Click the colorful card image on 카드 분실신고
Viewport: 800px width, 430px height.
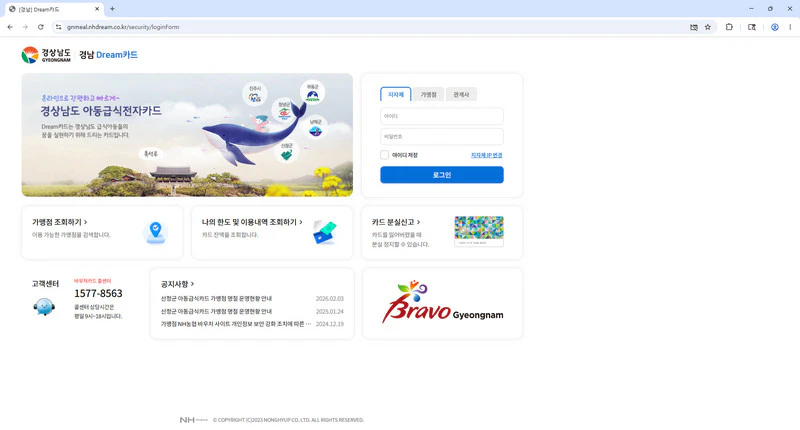pyautogui.click(x=479, y=231)
